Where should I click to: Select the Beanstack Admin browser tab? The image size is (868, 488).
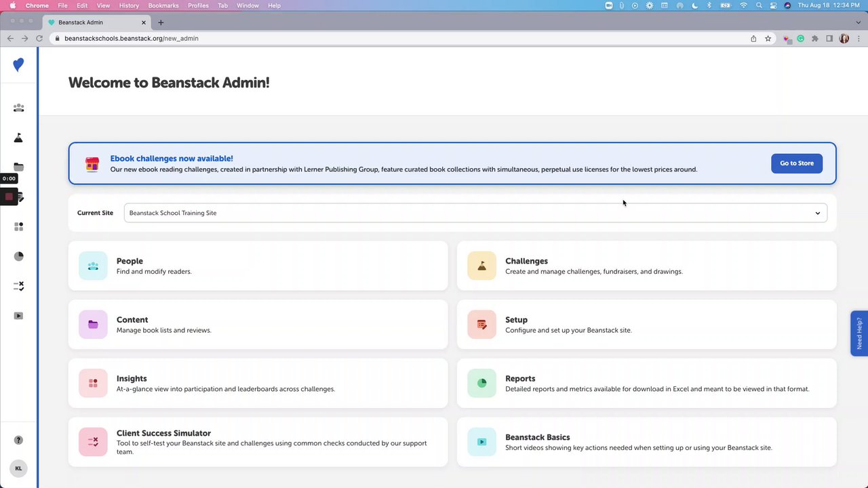pos(98,22)
